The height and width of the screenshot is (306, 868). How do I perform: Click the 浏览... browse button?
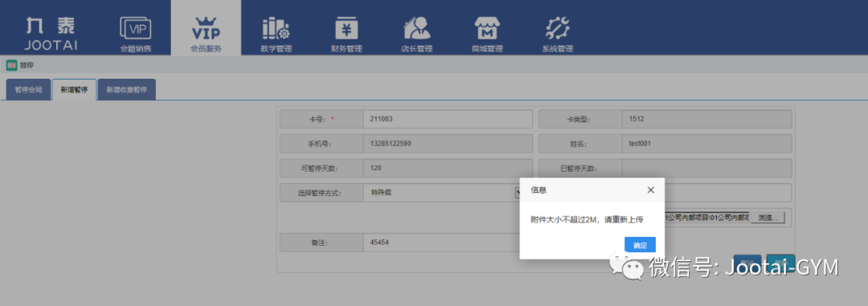pyautogui.click(x=768, y=218)
